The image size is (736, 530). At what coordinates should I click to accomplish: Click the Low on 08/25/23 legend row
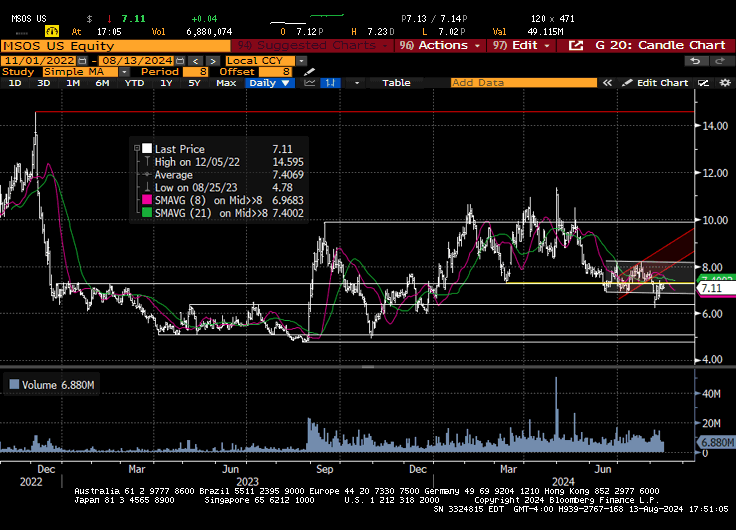click(223, 187)
